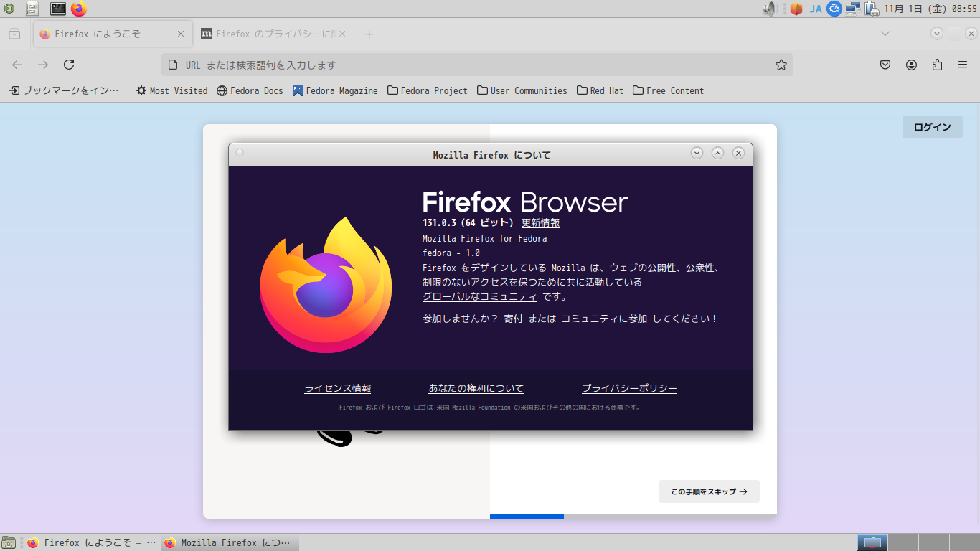Open the Firefox account icon

point(911,65)
